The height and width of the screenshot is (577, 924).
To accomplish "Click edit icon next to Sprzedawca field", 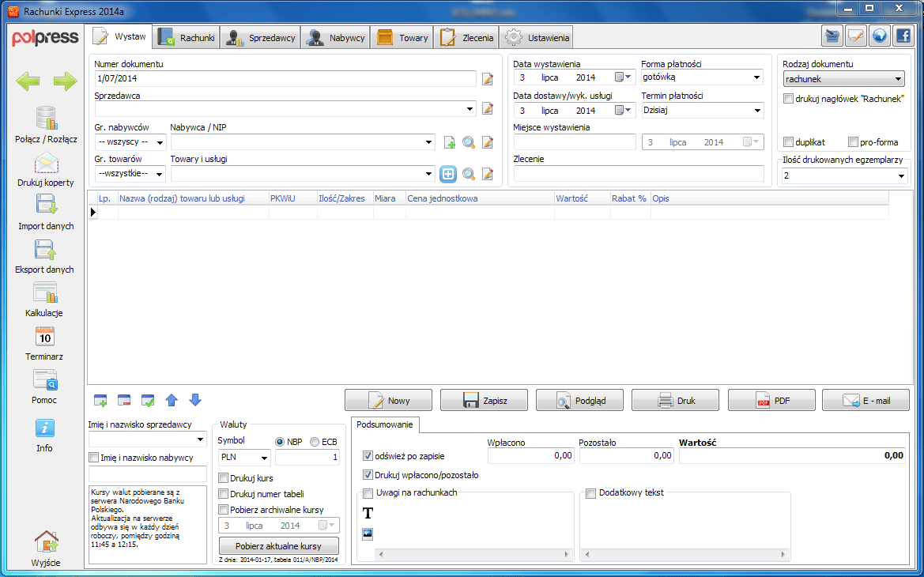I will point(488,108).
